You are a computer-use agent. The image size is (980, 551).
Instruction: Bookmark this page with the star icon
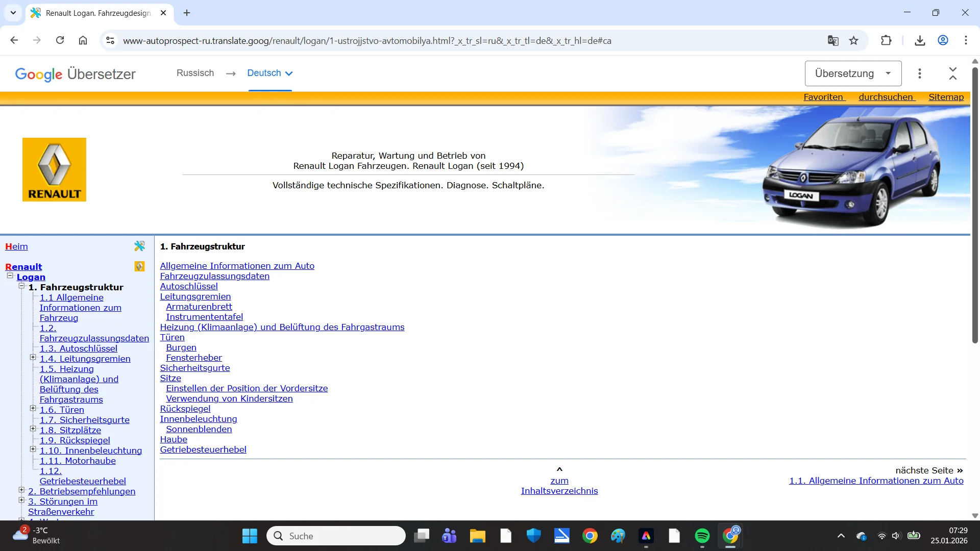(854, 41)
